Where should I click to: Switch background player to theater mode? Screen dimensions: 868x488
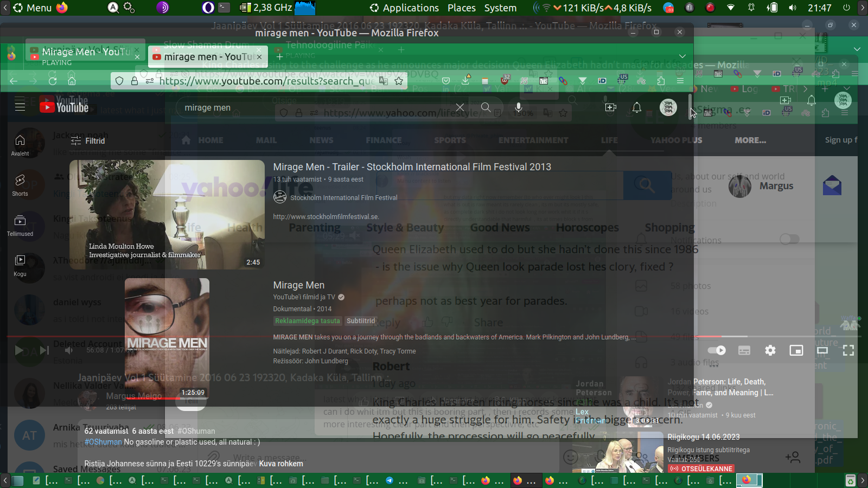point(822,350)
